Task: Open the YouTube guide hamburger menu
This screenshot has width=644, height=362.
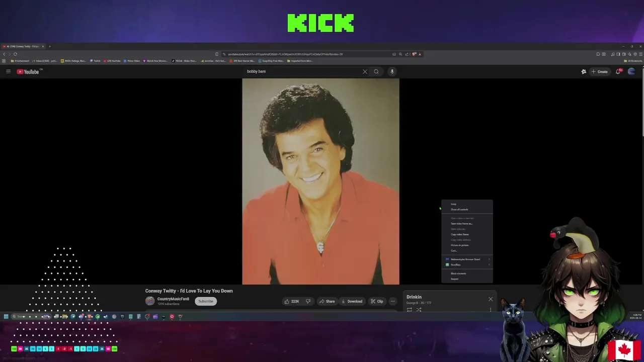Action: coord(8,71)
